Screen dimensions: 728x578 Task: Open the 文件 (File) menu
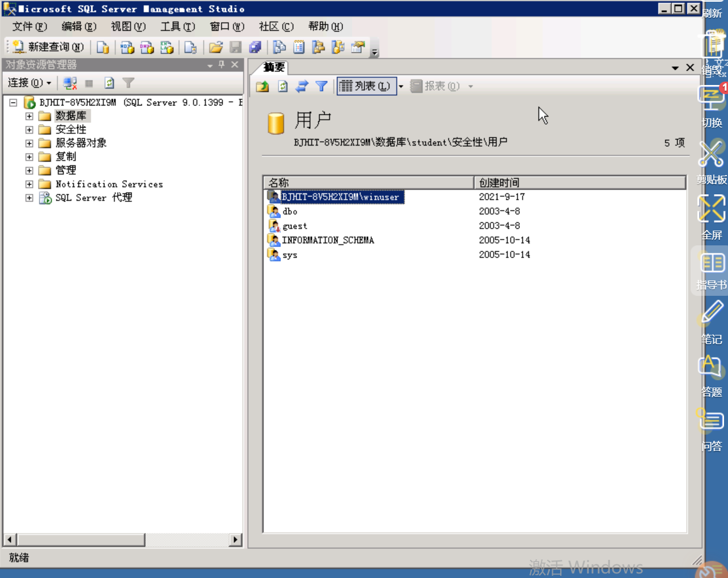pos(29,27)
